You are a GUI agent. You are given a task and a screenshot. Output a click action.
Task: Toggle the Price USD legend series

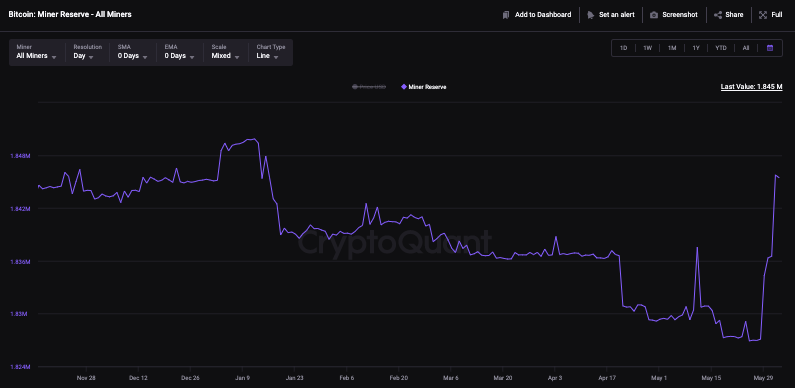369,87
